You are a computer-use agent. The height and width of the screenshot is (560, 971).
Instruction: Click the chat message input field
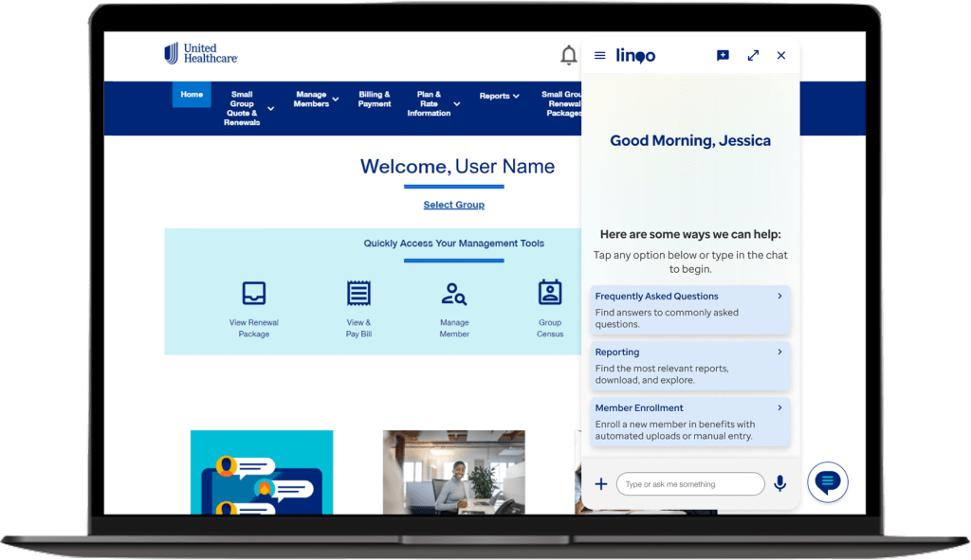(x=689, y=484)
